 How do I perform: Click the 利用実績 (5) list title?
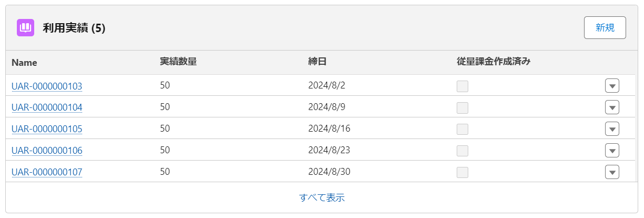(x=74, y=28)
